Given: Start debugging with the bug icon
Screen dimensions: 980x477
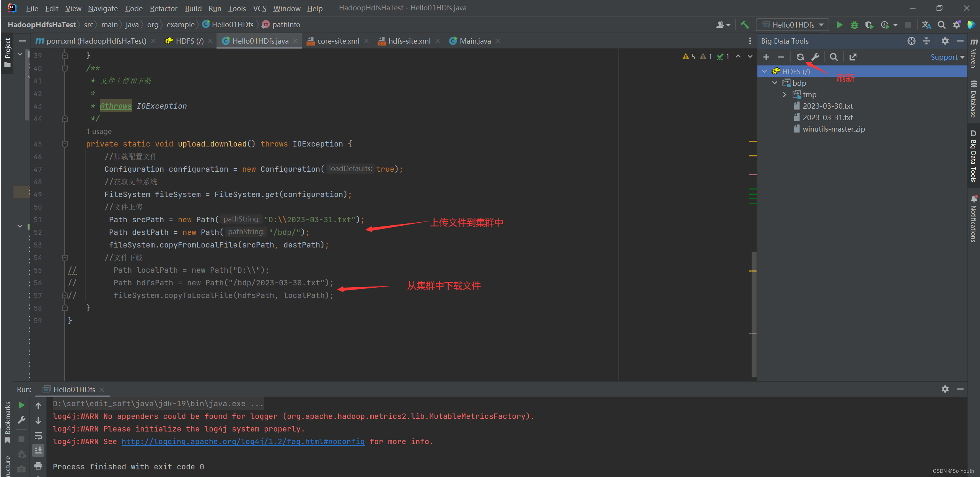Looking at the screenshot, I should [x=854, y=25].
